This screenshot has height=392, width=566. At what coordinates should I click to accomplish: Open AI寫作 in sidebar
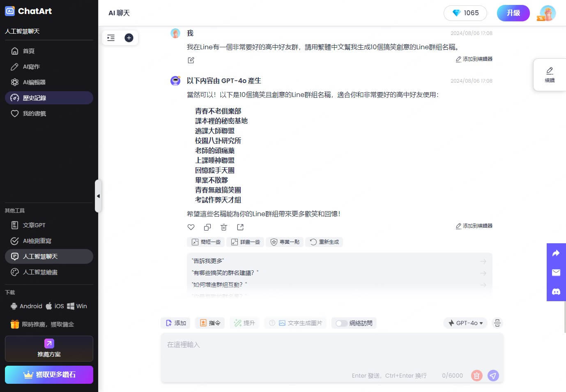(49, 67)
